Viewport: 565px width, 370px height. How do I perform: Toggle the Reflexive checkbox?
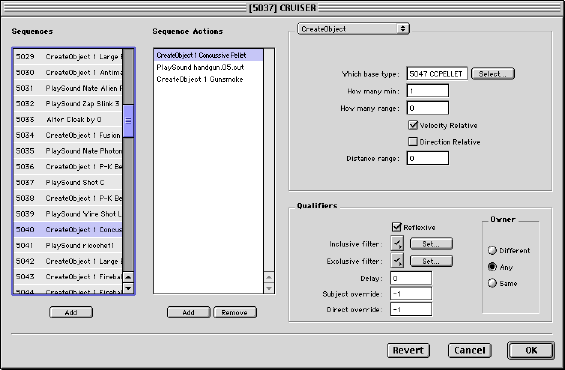click(396, 227)
